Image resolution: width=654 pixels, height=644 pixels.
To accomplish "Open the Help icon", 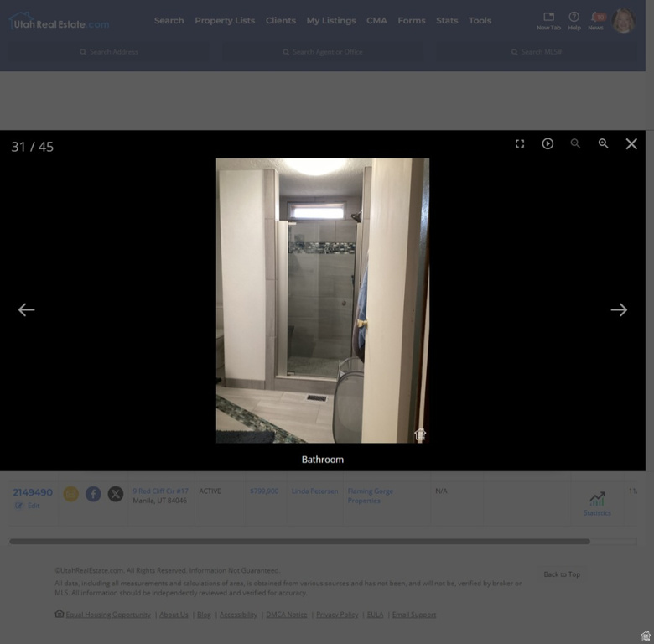I will (x=574, y=20).
